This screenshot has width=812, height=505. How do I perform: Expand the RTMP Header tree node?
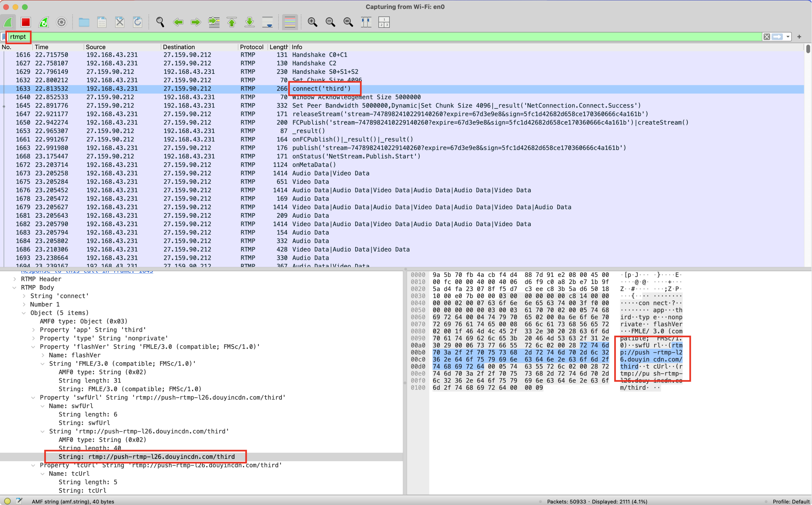point(15,279)
